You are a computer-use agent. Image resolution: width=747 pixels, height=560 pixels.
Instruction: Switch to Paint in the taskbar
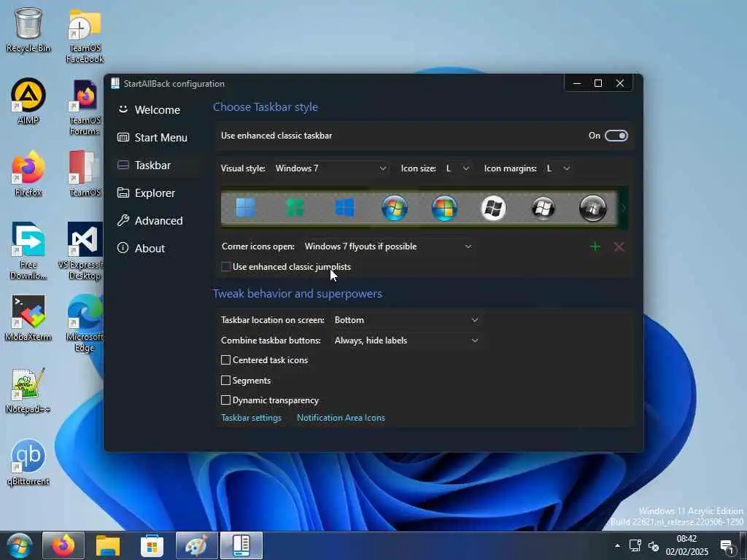click(196, 545)
